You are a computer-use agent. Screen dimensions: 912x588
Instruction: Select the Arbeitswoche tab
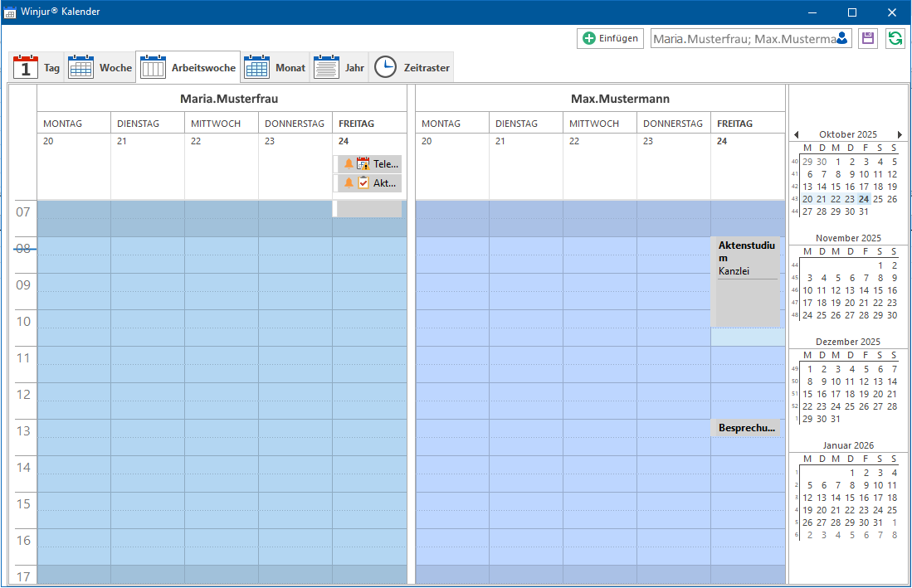pos(188,67)
